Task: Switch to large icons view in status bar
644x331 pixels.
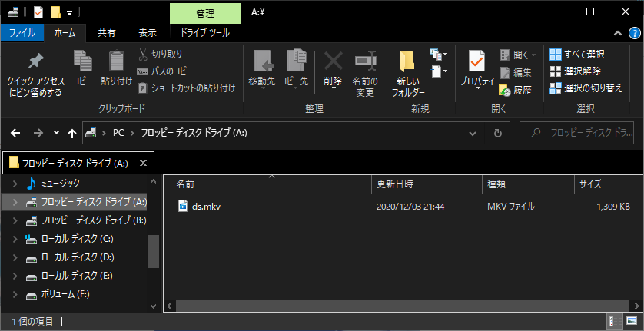Action: click(632, 321)
